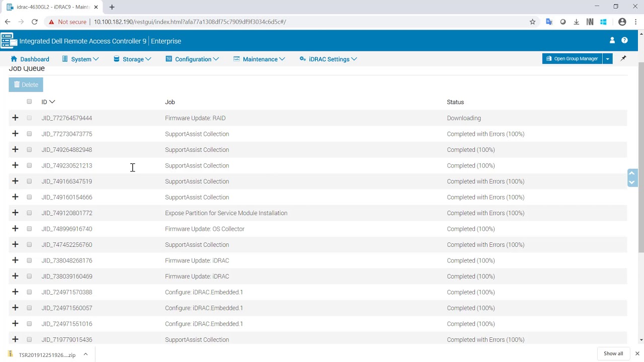Check the box for JID_772730473775
644x362 pixels.
click(x=29, y=134)
